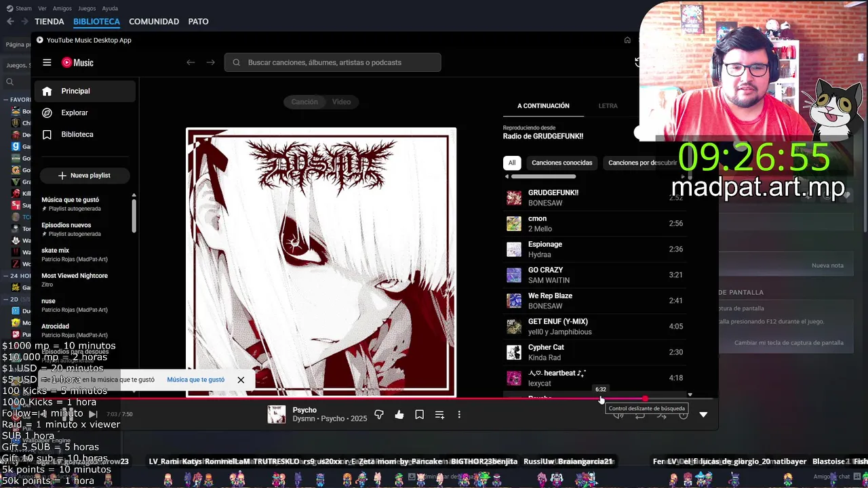868x488 pixels.
Task: Open Principal in the sidebar
Action: (85, 91)
